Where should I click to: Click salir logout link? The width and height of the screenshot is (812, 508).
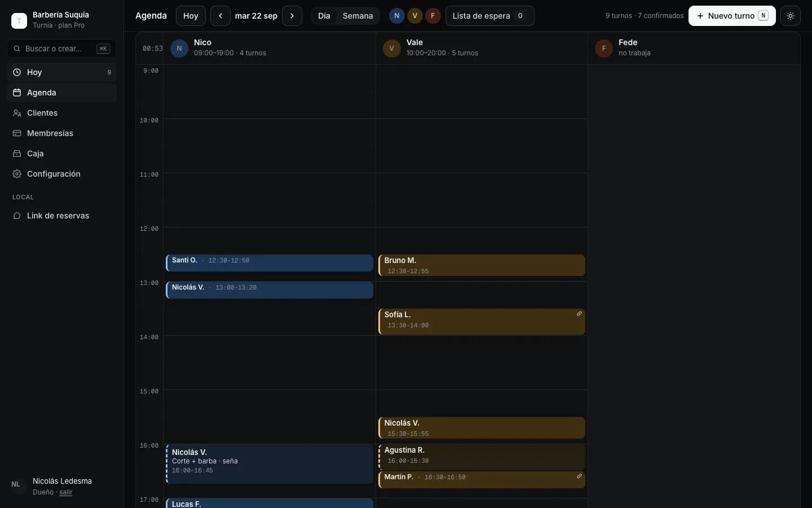(x=66, y=492)
